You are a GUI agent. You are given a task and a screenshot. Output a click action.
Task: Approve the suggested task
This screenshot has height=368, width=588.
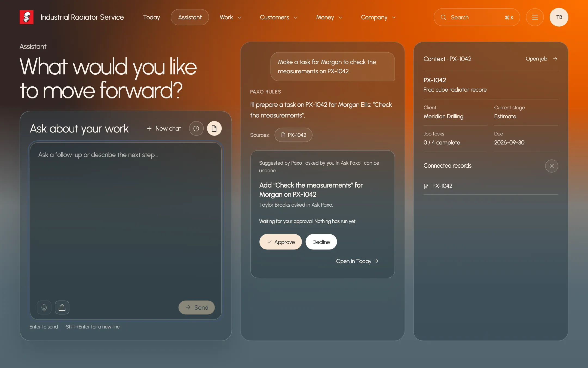(280, 242)
